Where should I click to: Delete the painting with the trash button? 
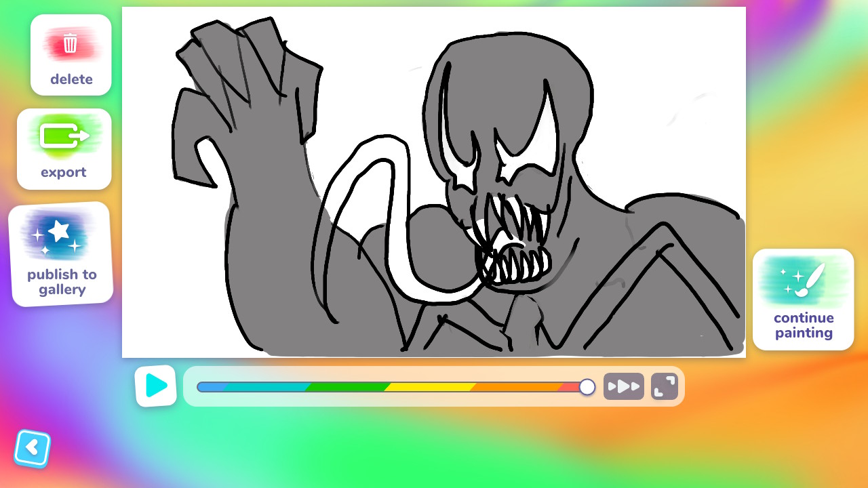point(71,55)
